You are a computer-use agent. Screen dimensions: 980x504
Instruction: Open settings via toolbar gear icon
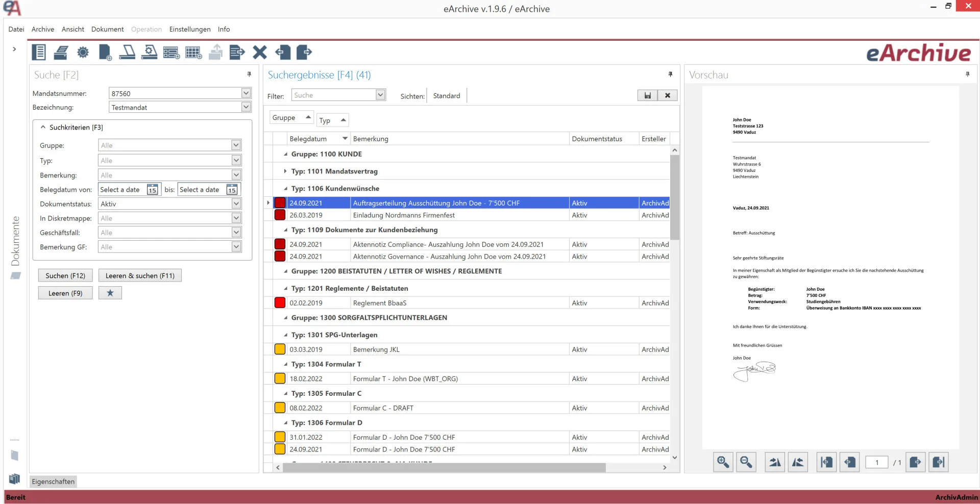tap(83, 52)
